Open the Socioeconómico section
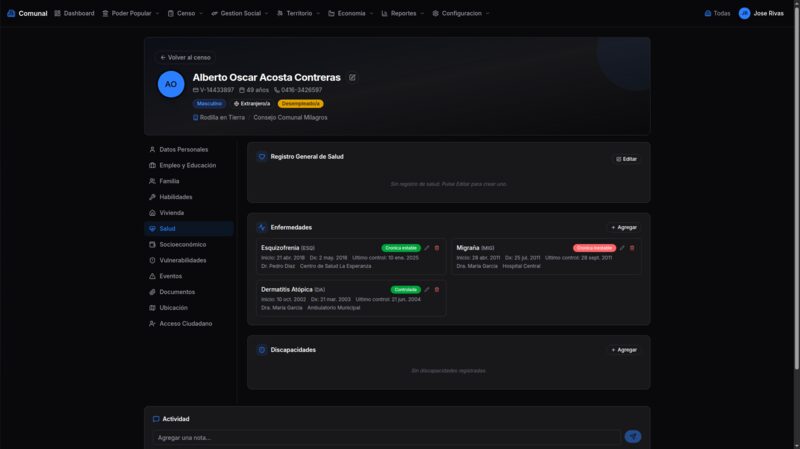Screen dimensions: 800x449 [x=189, y=244]
